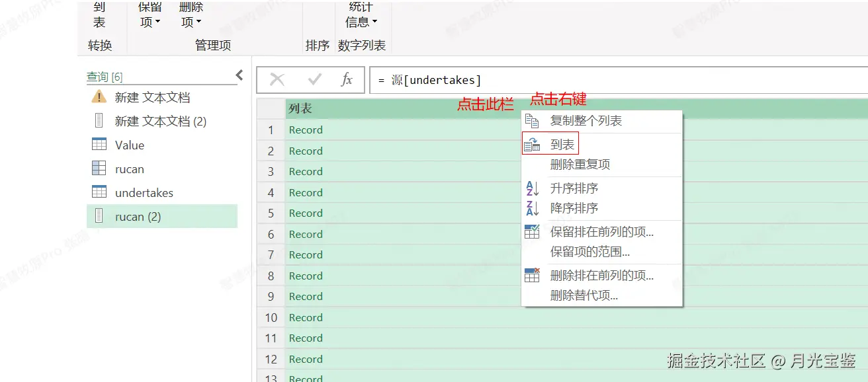Click the Record value in row 9
Viewport: 868px width, 382px height.
click(x=306, y=297)
